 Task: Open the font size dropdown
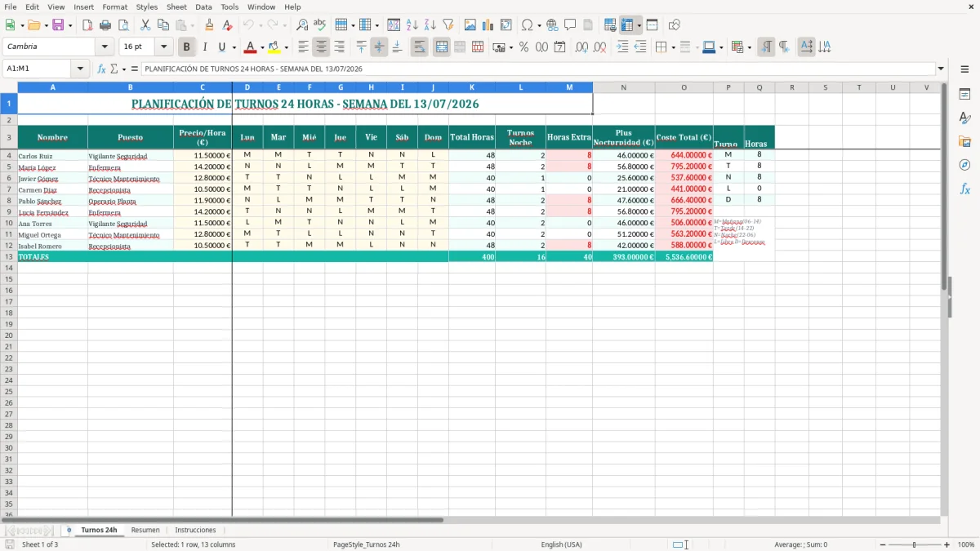tap(163, 47)
